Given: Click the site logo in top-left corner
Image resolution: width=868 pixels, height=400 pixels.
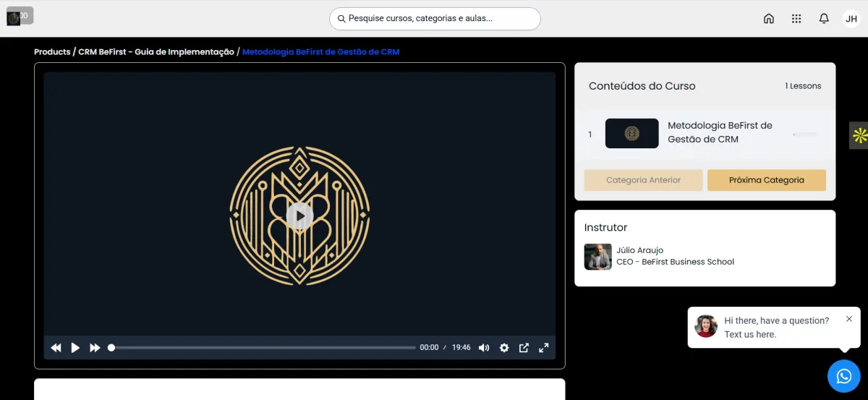Looking at the screenshot, I should point(14,18).
